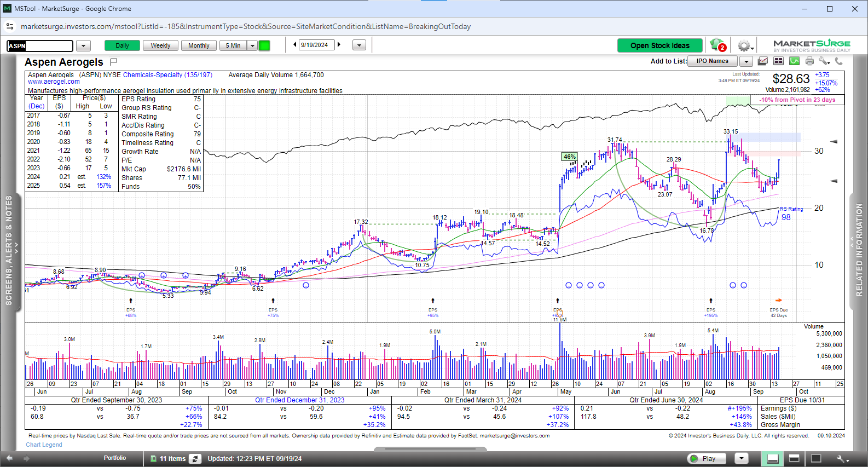This screenshot has width=868, height=467.
Task: Open the intraday interval dropdown arrow
Action: (252, 45)
